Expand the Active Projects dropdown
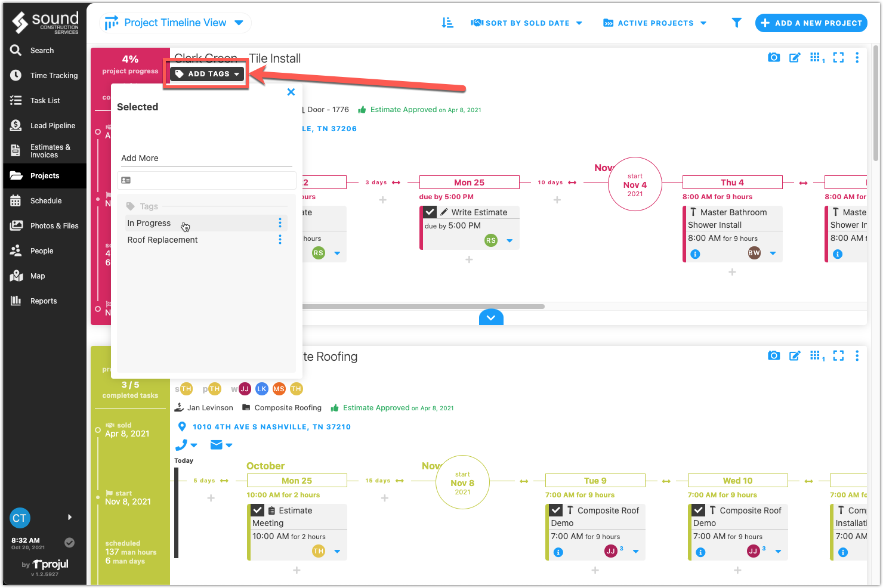This screenshot has width=883, height=588. click(x=654, y=23)
